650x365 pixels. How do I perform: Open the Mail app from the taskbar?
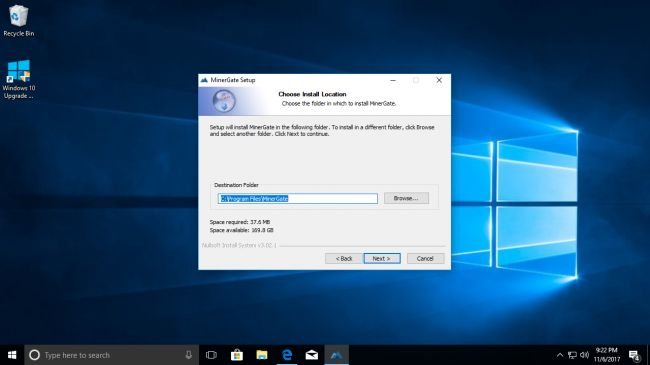(312, 355)
